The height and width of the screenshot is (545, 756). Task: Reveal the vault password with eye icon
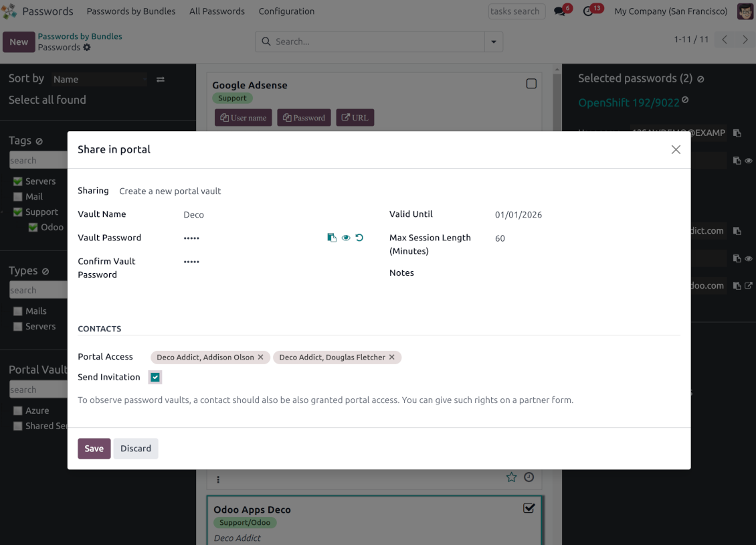pyautogui.click(x=346, y=237)
